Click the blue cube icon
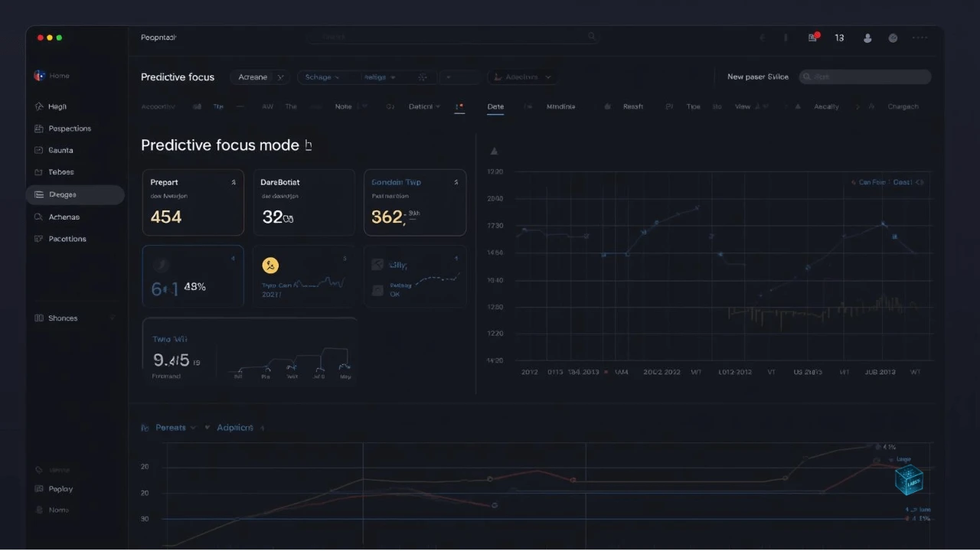 click(x=909, y=480)
